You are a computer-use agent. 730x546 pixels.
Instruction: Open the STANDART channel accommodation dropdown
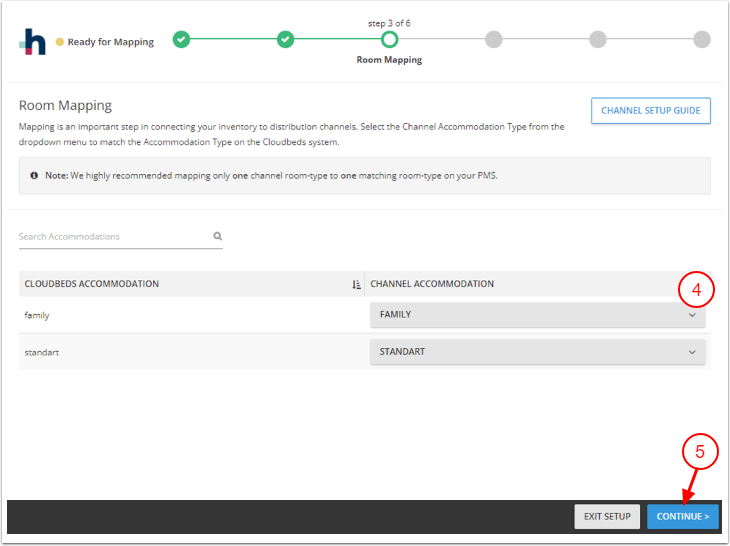(x=537, y=352)
